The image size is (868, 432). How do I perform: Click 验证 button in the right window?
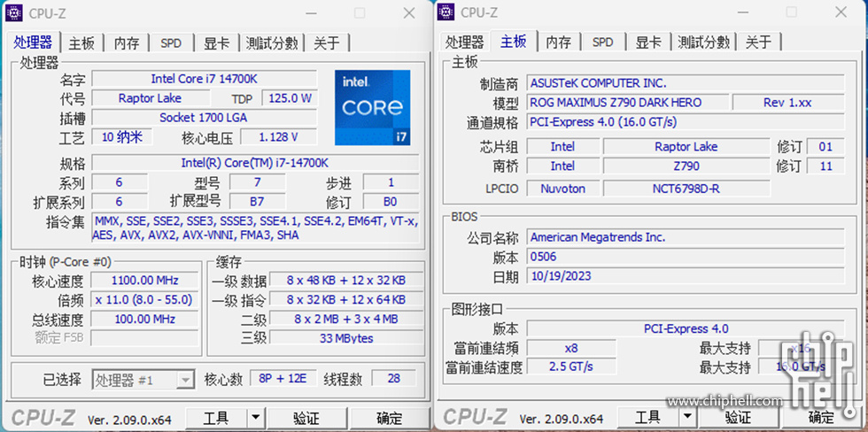(x=739, y=418)
